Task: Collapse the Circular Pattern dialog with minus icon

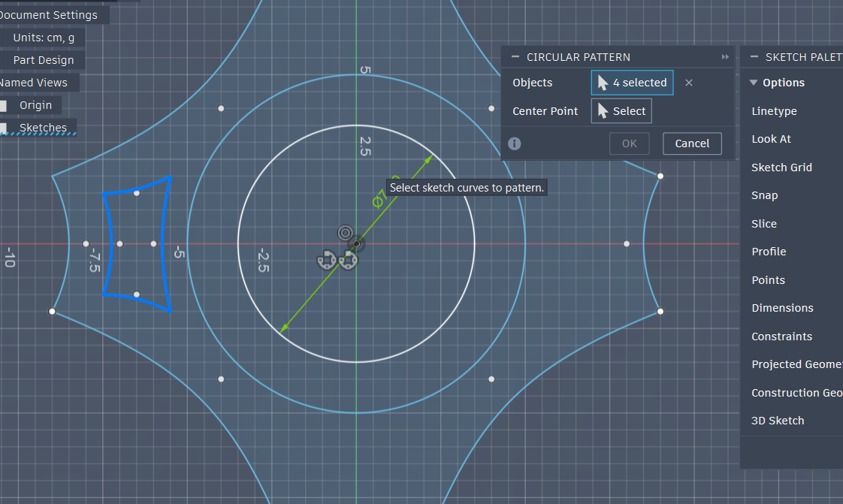Action: point(515,57)
